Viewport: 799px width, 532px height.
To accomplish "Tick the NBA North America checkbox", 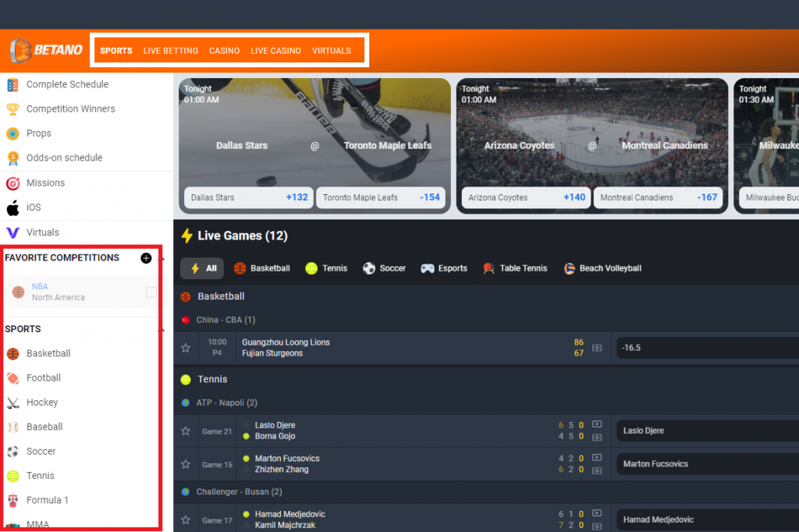I will point(151,292).
